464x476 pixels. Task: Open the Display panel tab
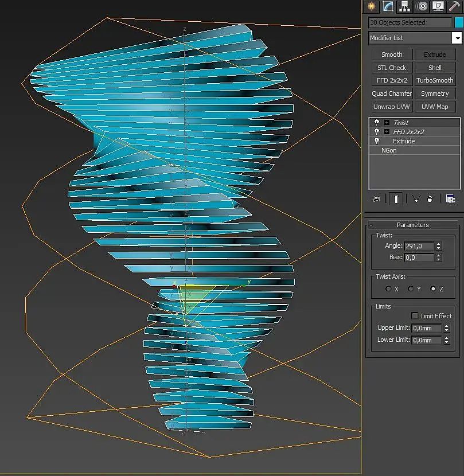click(438, 6)
